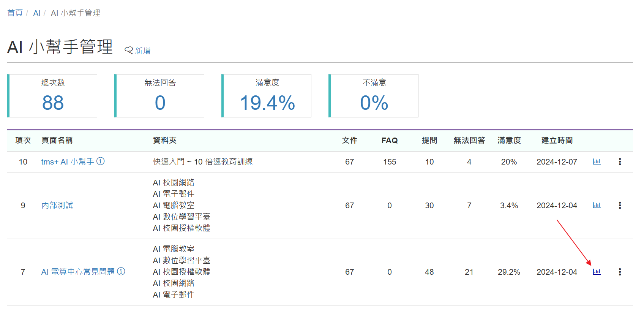Open the 內部測試 page link

tap(57, 206)
